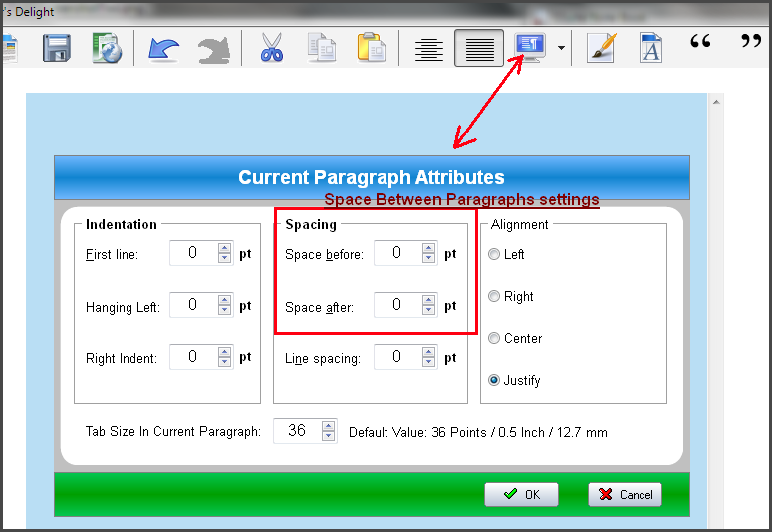Decrease First line indent value
Screen dimensions: 772x532
224,258
